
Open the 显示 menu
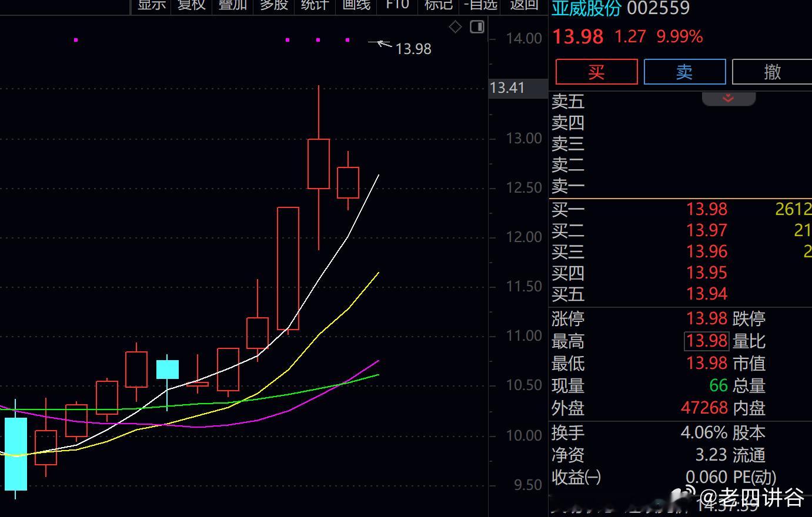152,5
